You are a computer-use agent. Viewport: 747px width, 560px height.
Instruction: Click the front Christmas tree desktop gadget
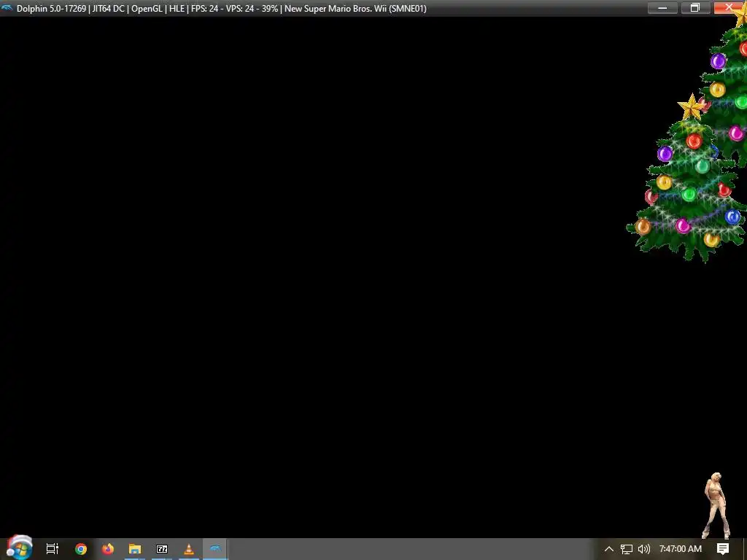point(686,179)
